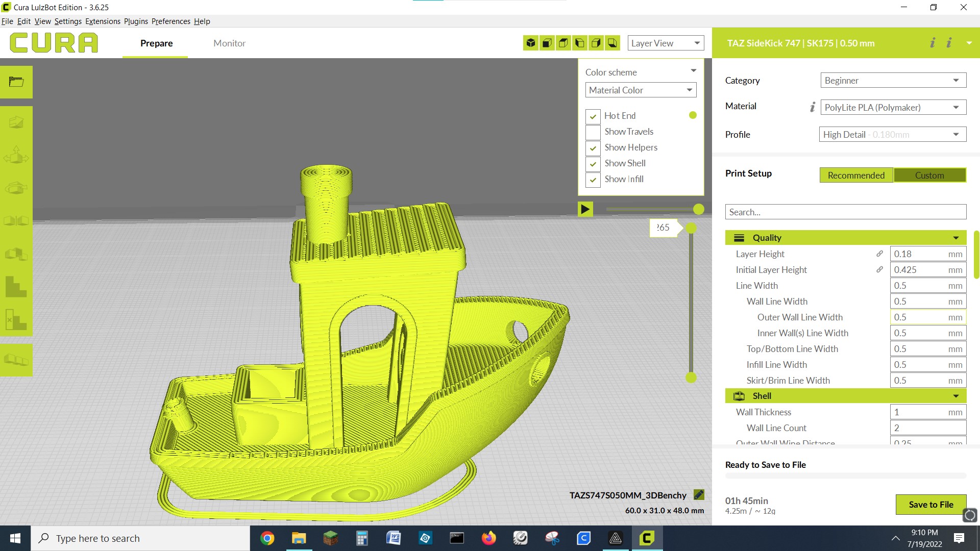Click the lower layer slider handle

(691, 378)
